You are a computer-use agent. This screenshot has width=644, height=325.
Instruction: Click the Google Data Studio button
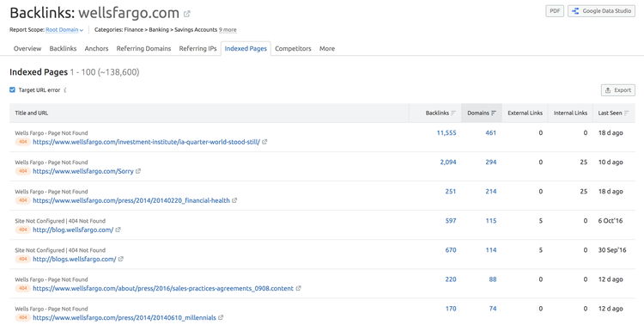click(x=601, y=11)
